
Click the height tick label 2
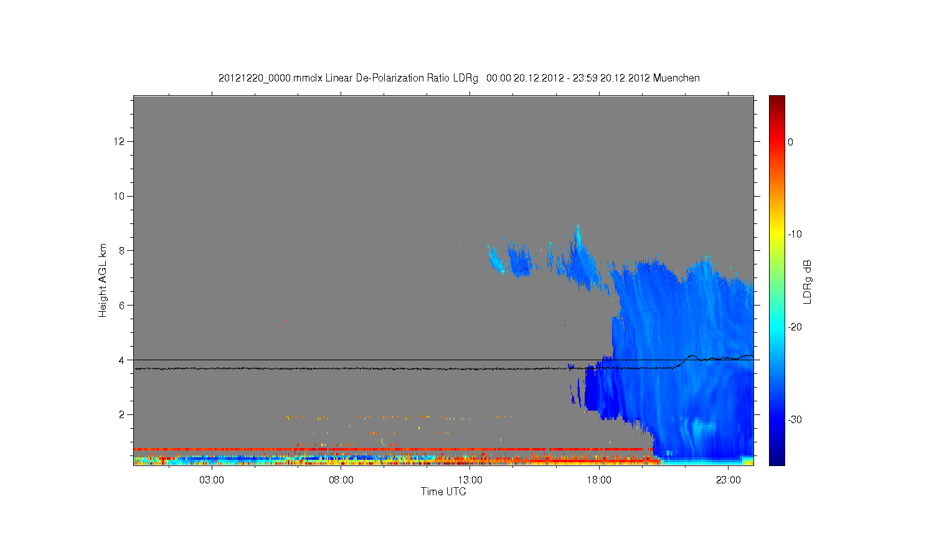123,414
